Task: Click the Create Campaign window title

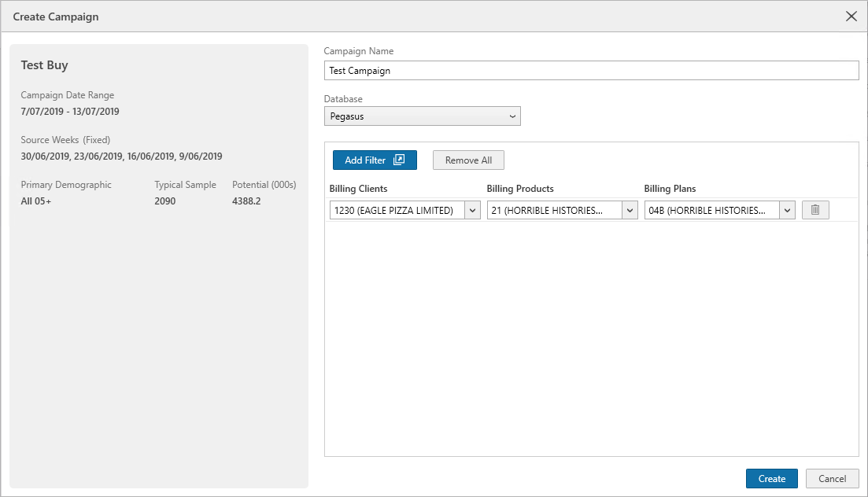Action: (56, 17)
